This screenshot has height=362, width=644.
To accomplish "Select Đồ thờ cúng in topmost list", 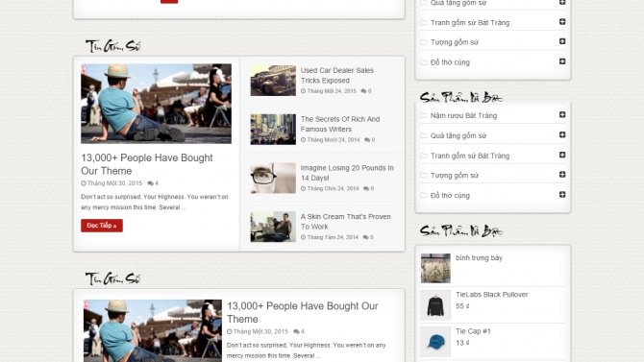I will point(450,62).
